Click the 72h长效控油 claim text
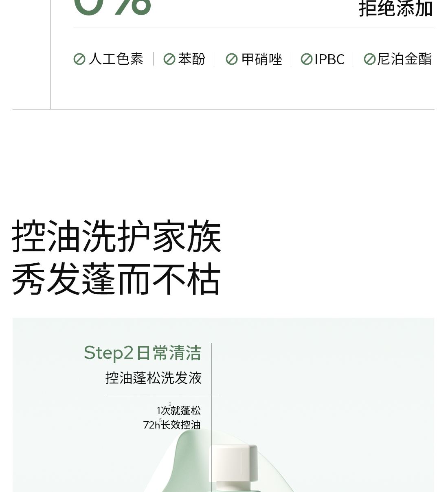448x492 pixels. point(172,425)
